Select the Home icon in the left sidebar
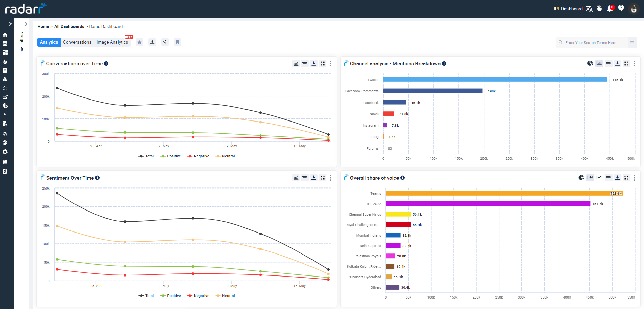 [5, 35]
